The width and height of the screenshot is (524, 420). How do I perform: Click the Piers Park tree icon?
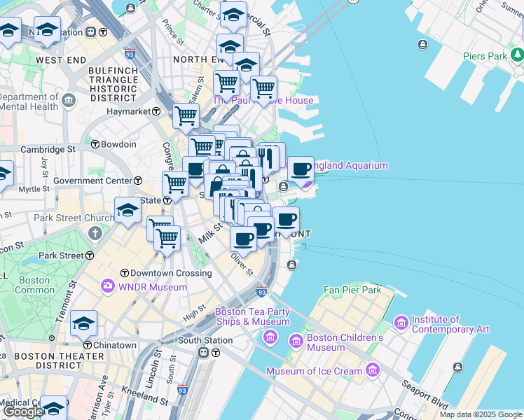pyautogui.click(x=518, y=55)
